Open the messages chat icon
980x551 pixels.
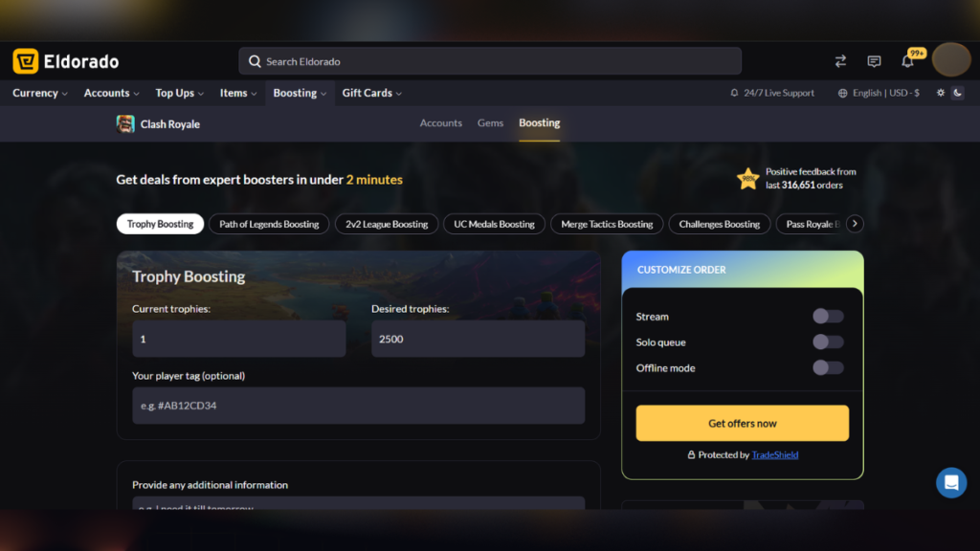pos(874,61)
